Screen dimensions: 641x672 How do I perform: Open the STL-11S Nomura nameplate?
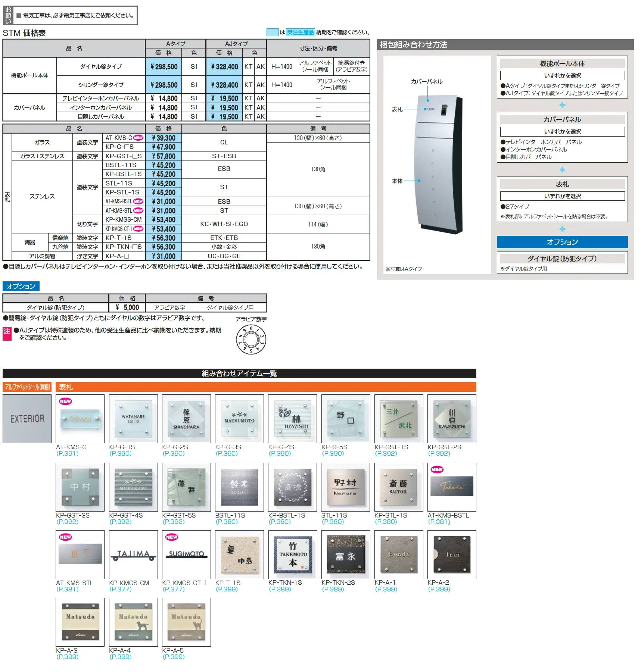345,487
